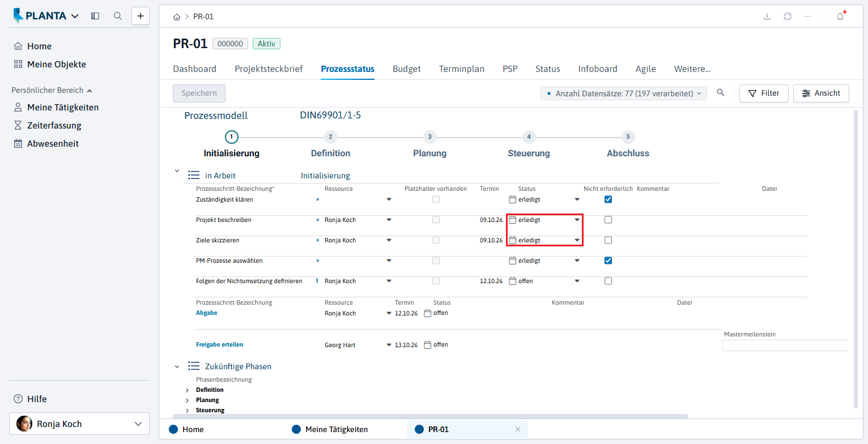Switch to the Budget tab
The width and height of the screenshot is (868, 444).
(x=407, y=69)
